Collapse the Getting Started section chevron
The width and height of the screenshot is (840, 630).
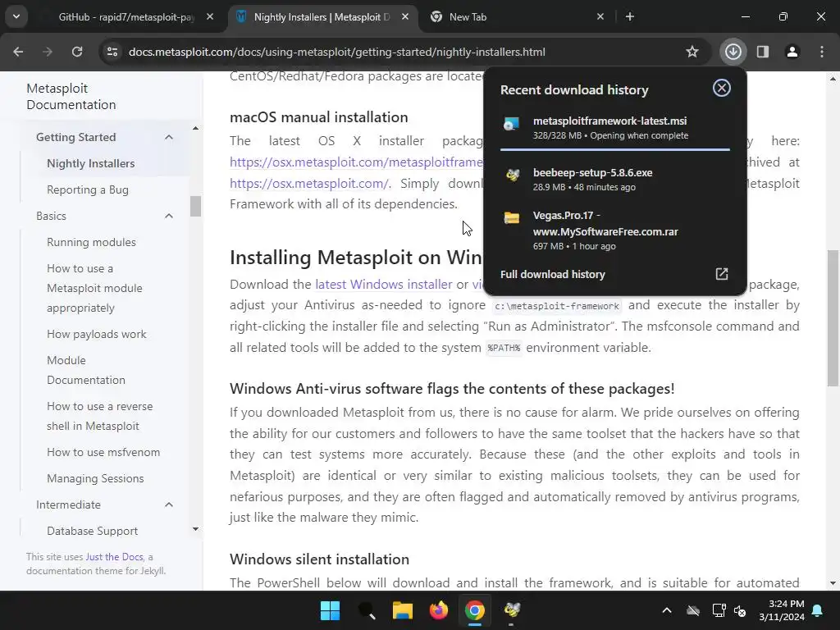tap(169, 137)
